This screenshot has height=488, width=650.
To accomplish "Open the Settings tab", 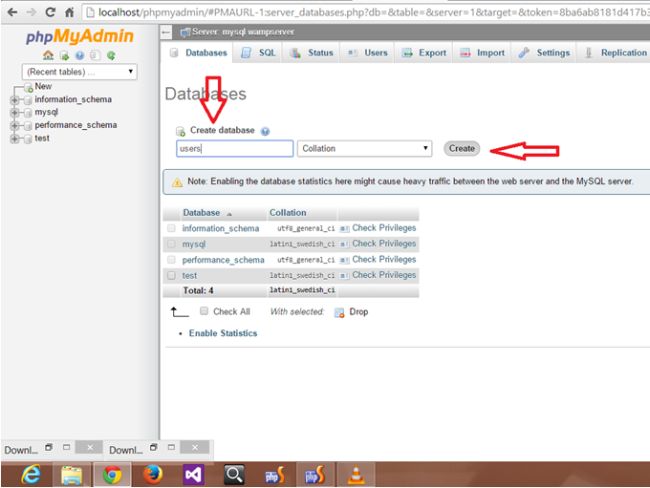I will (544, 53).
